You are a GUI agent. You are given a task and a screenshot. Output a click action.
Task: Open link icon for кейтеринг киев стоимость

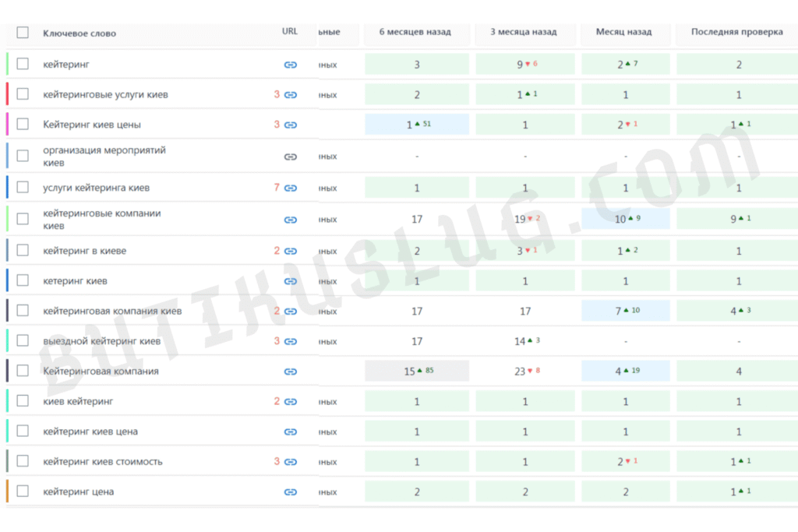click(291, 462)
